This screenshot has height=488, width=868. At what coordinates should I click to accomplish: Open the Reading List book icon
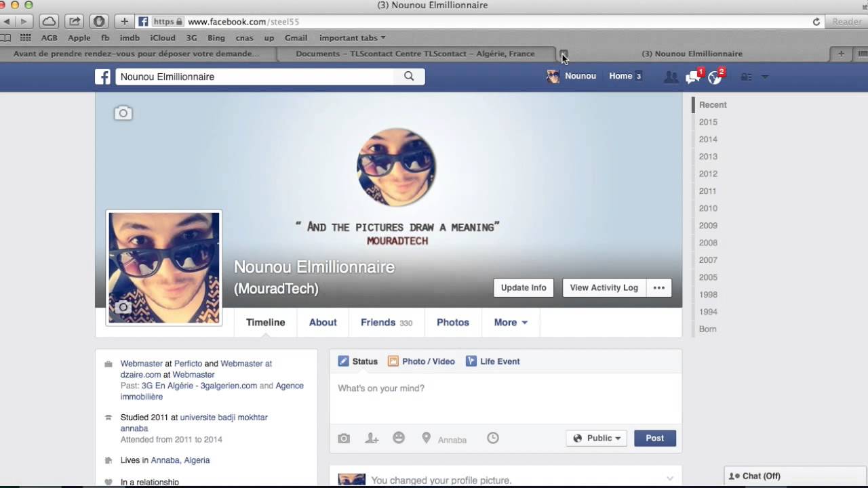[x=5, y=38]
